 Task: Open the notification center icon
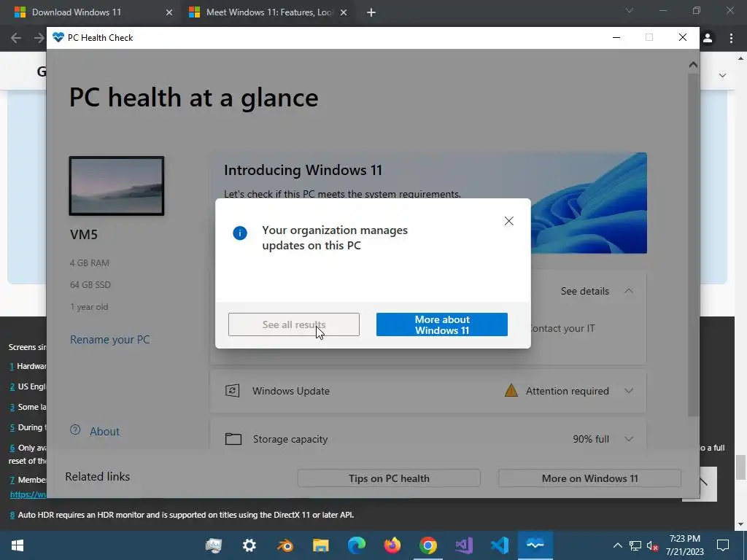tap(723, 545)
